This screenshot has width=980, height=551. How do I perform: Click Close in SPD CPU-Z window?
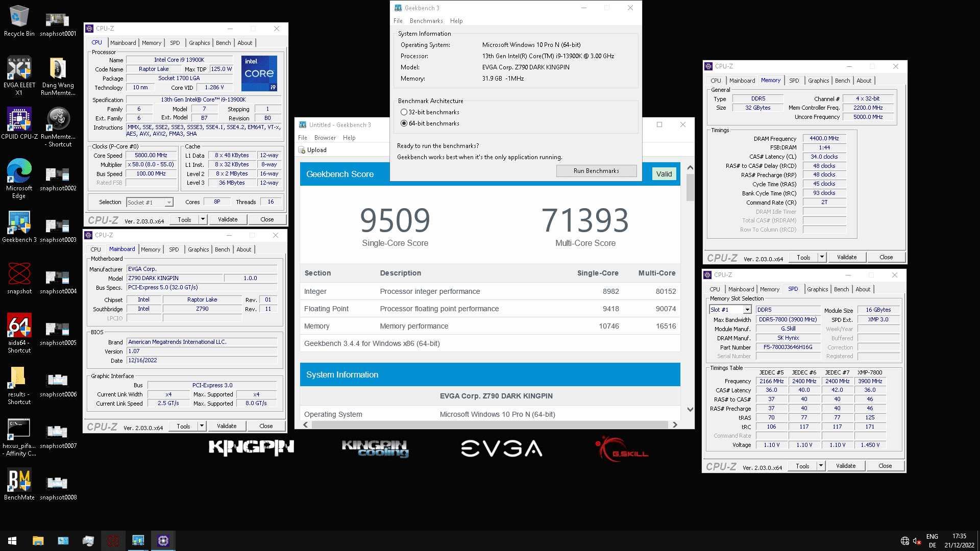pos(885,466)
